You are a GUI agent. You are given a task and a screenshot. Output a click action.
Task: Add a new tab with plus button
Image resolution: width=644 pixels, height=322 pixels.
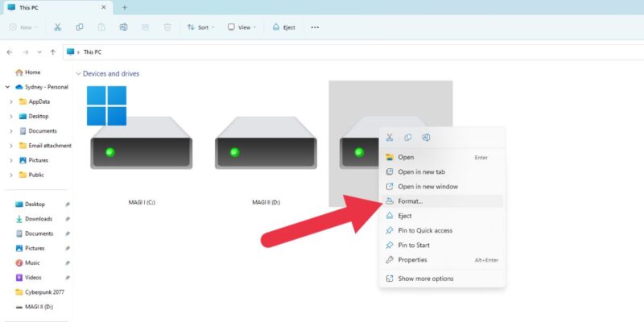coord(125,7)
